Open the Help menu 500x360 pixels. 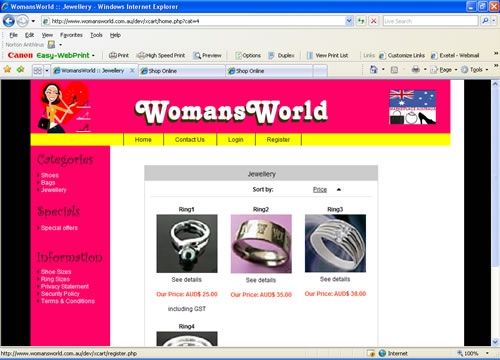coord(115,35)
